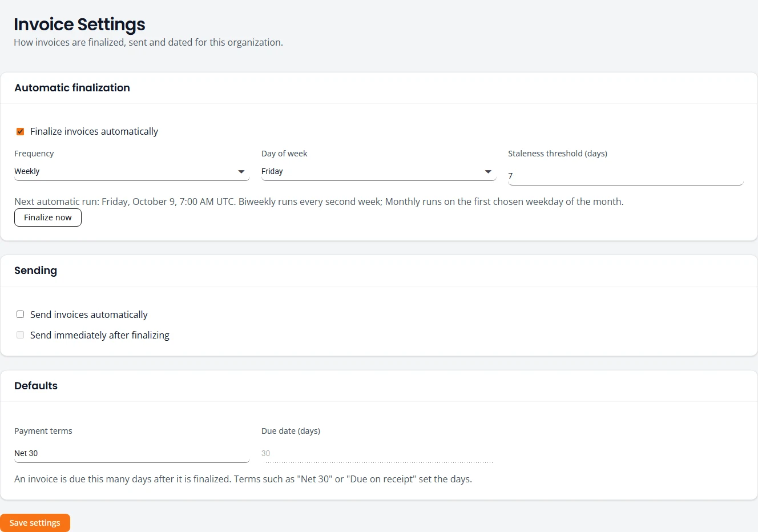Click the 'Next automatic run' help text
758x532 pixels.
coord(318,201)
